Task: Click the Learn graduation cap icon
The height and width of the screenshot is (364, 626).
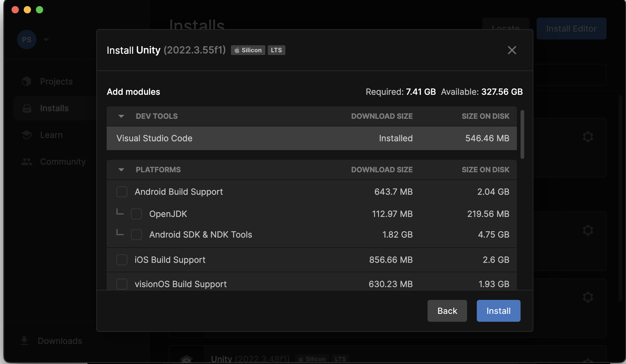Action: [x=27, y=135]
